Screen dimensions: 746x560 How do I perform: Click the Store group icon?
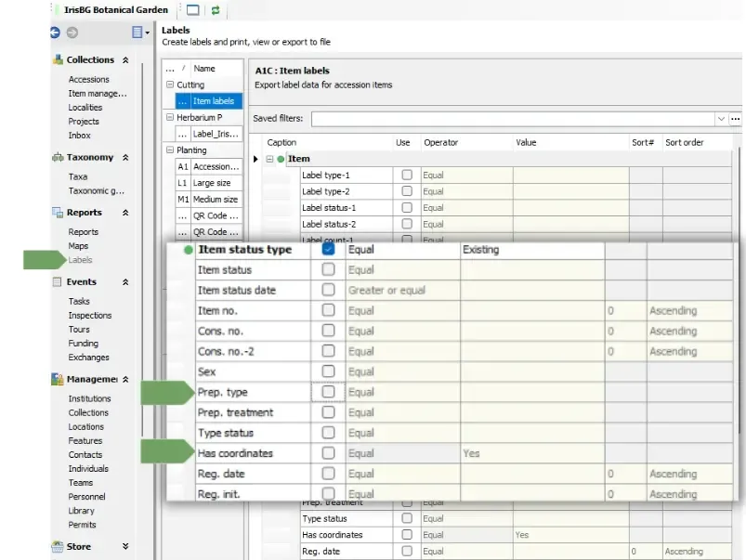click(x=58, y=546)
